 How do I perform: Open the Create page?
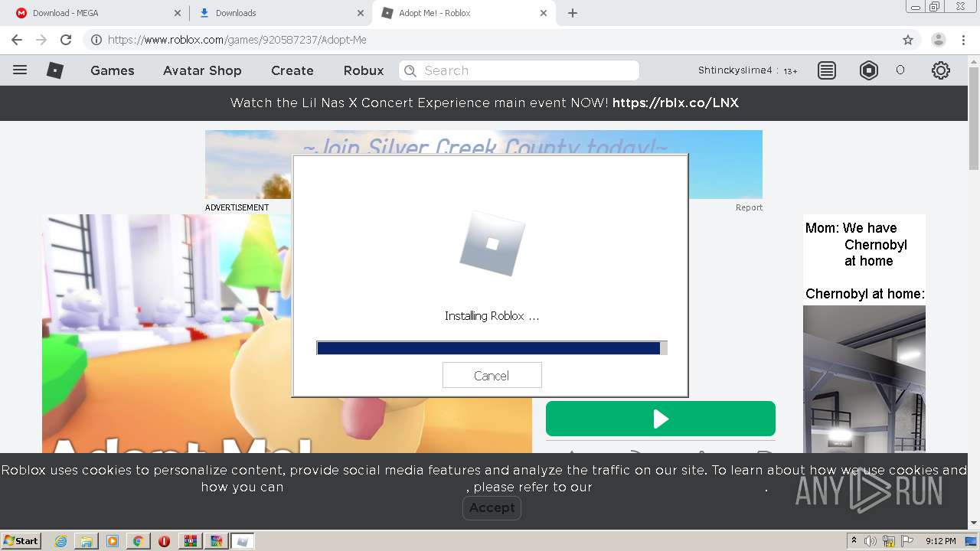(x=292, y=70)
